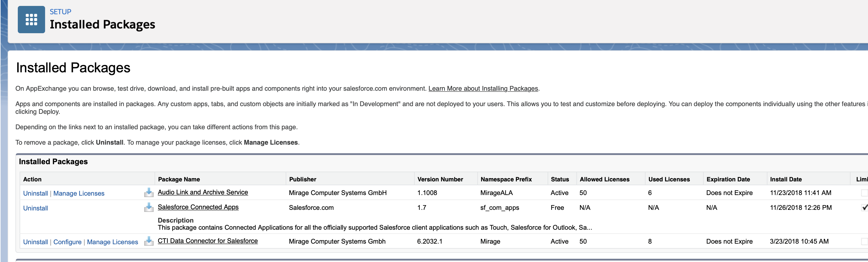The height and width of the screenshot is (262, 868).
Task: Toggle Limited checkbox for Audio Link row
Action: click(x=864, y=193)
